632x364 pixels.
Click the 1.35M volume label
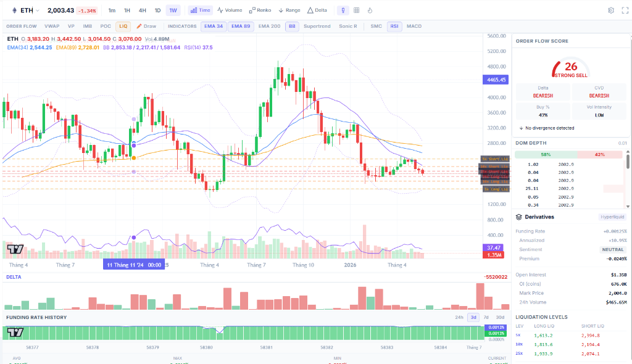point(493,255)
